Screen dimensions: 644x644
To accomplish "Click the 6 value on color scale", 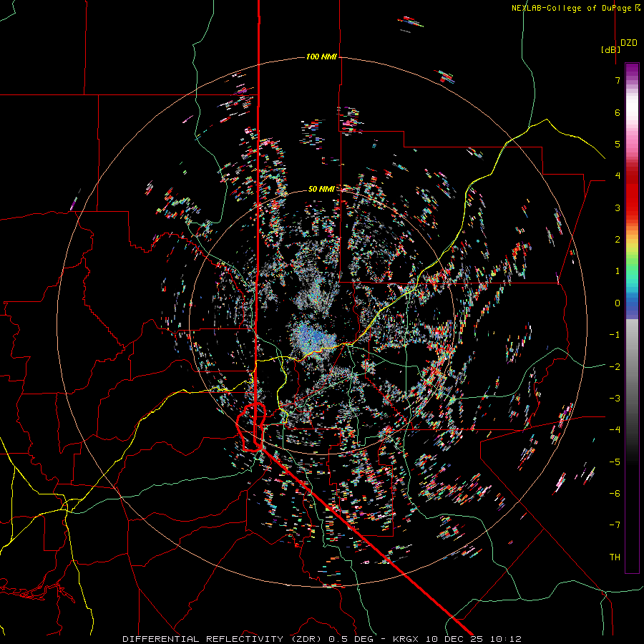I will click(618, 112).
